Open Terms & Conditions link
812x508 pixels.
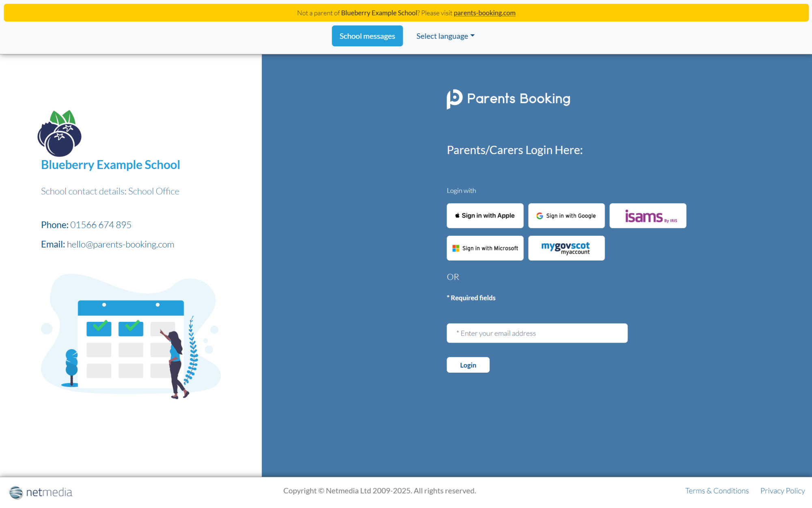(x=717, y=491)
